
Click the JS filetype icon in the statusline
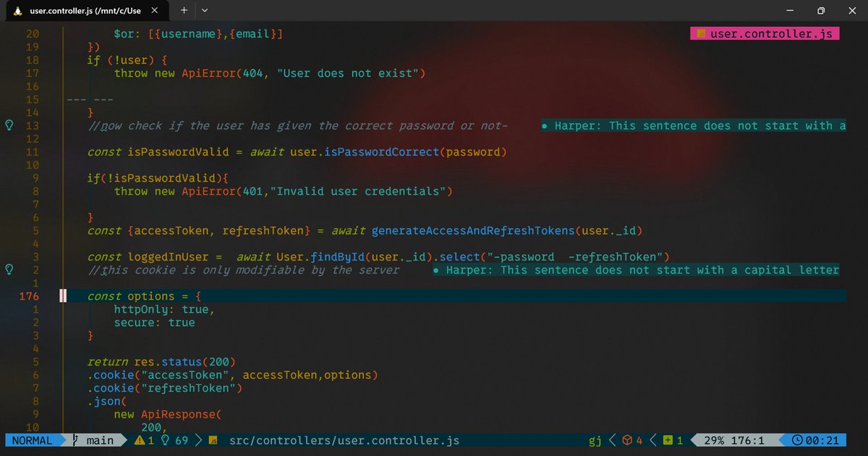[213, 440]
